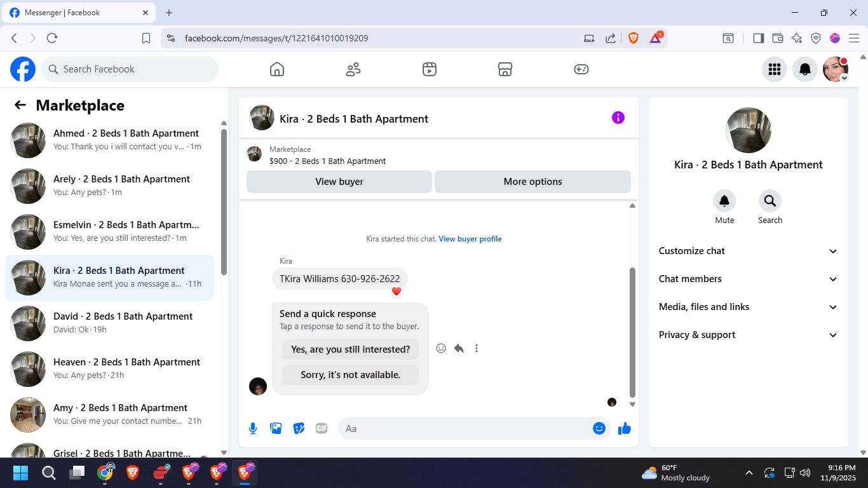Open Brave Rewards triangle icon

656,37
